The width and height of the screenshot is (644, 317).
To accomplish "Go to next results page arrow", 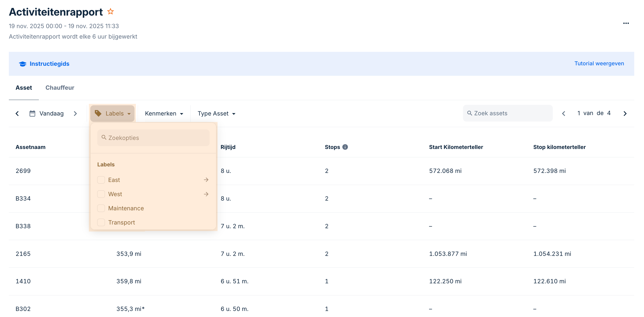I will [x=625, y=114].
